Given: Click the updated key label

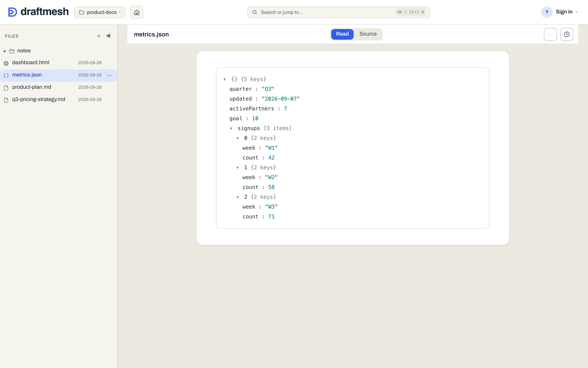Looking at the screenshot, I should tap(241, 99).
